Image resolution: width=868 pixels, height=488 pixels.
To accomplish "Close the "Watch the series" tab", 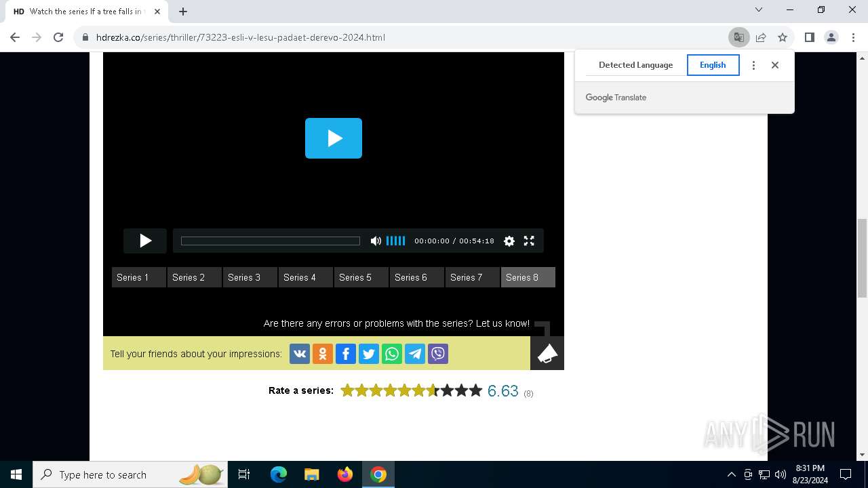I will point(157,12).
